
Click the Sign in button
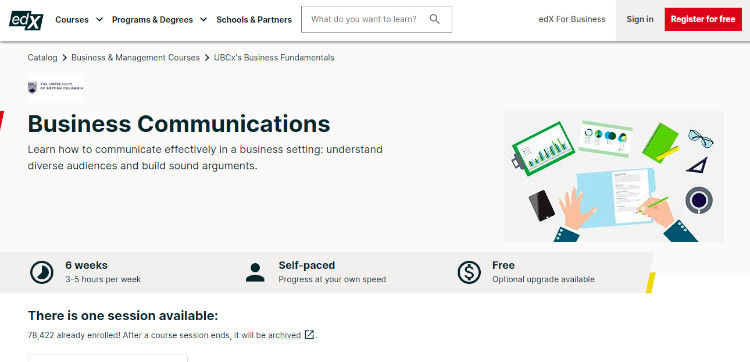click(x=640, y=20)
